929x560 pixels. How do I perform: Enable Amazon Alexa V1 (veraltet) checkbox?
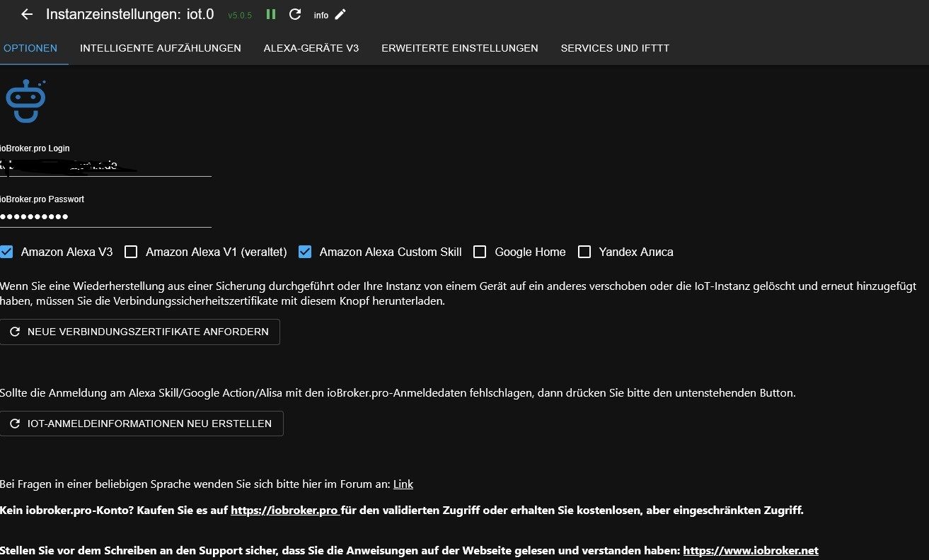point(131,252)
